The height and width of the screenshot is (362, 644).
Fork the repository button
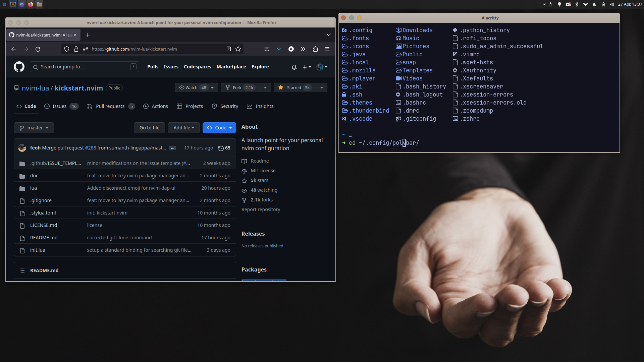[240, 87]
